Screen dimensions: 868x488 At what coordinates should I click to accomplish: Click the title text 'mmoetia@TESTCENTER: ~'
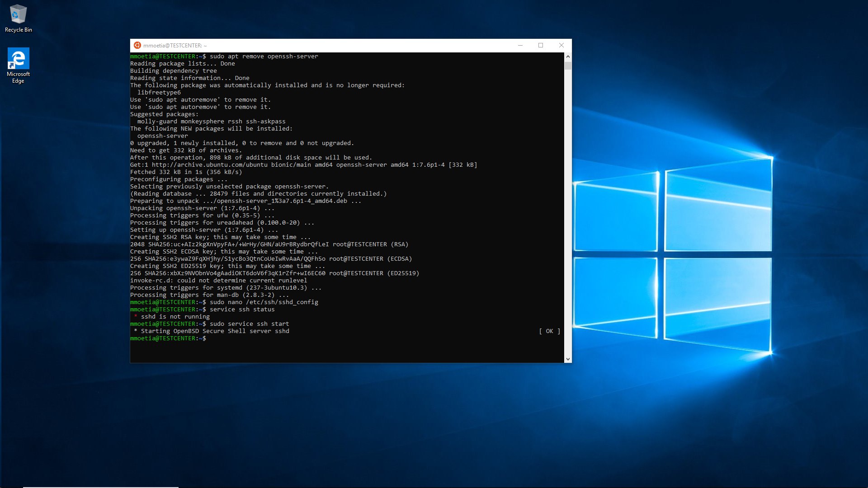[175, 46]
